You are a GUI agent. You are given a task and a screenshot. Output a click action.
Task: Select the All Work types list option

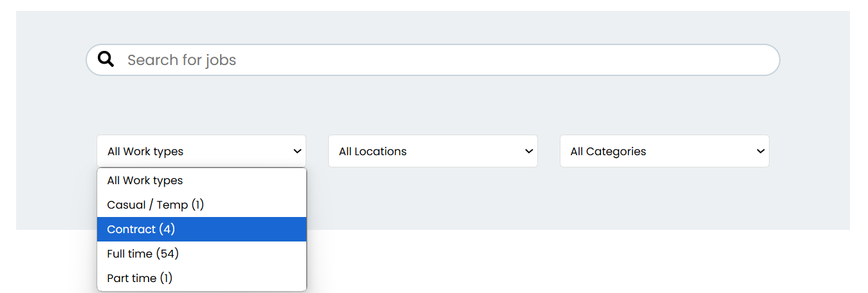pos(201,180)
